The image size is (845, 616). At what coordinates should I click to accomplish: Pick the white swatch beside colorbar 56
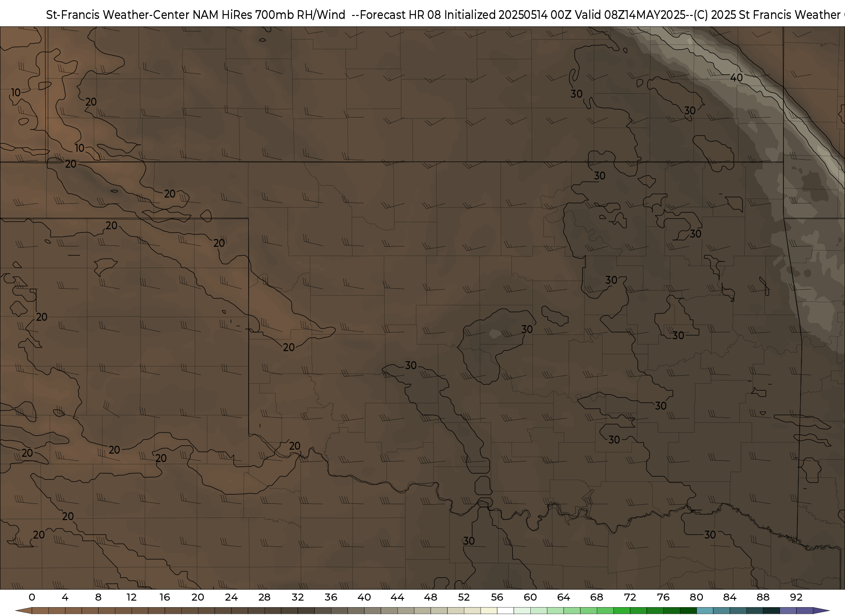point(505,611)
